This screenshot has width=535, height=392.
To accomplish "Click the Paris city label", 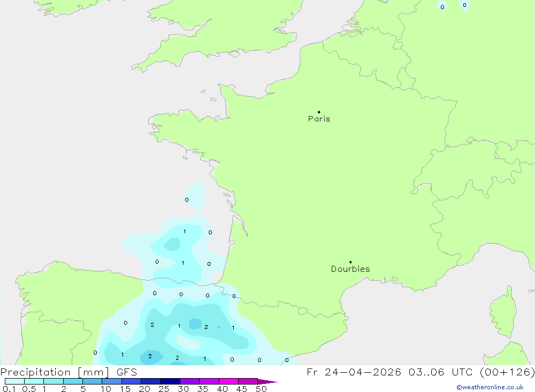I will click(319, 119).
